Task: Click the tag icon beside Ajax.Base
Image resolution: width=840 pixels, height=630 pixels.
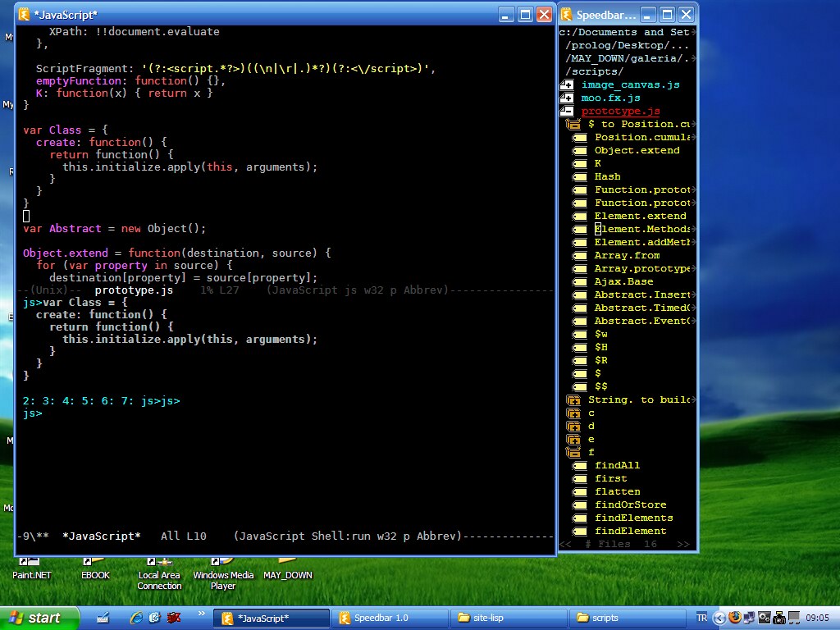Action: [x=580, y=281]
